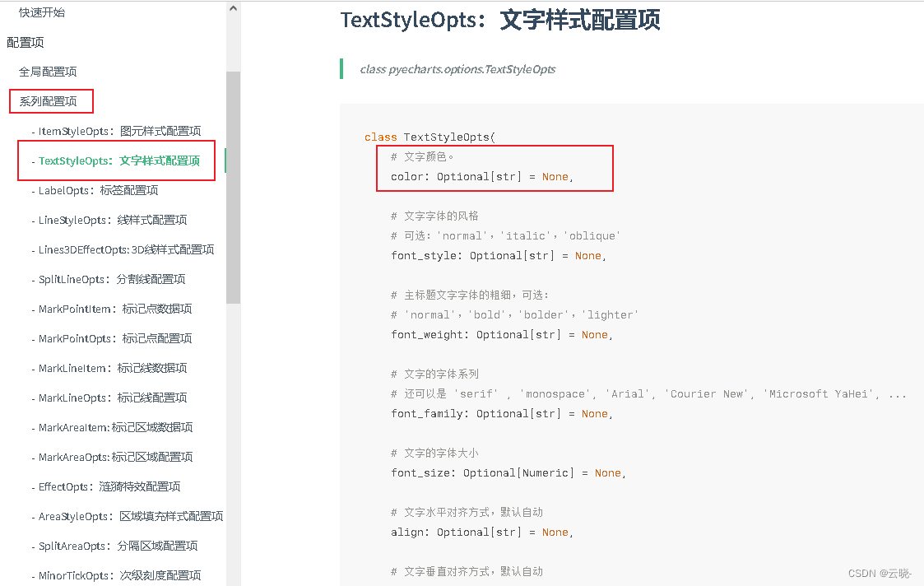Click the '# 文字的字体大小' comment
924x586 pixels.
pyautogui.click(x=434, y=453)
